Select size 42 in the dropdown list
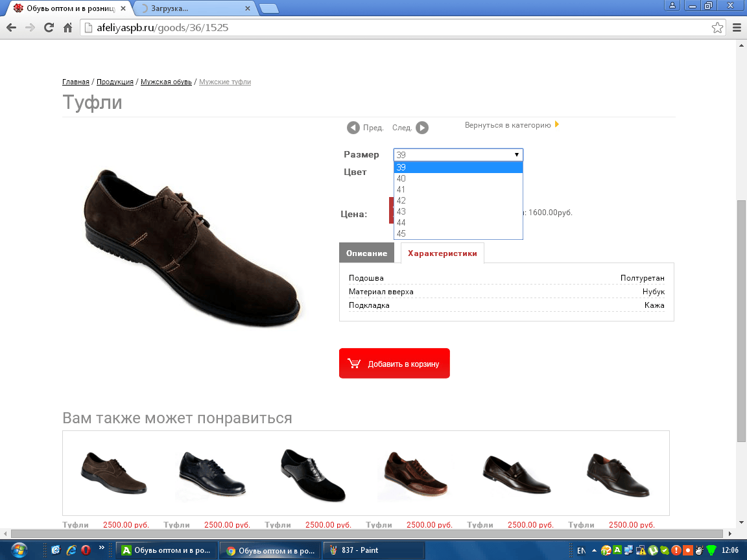 (401, 201)
